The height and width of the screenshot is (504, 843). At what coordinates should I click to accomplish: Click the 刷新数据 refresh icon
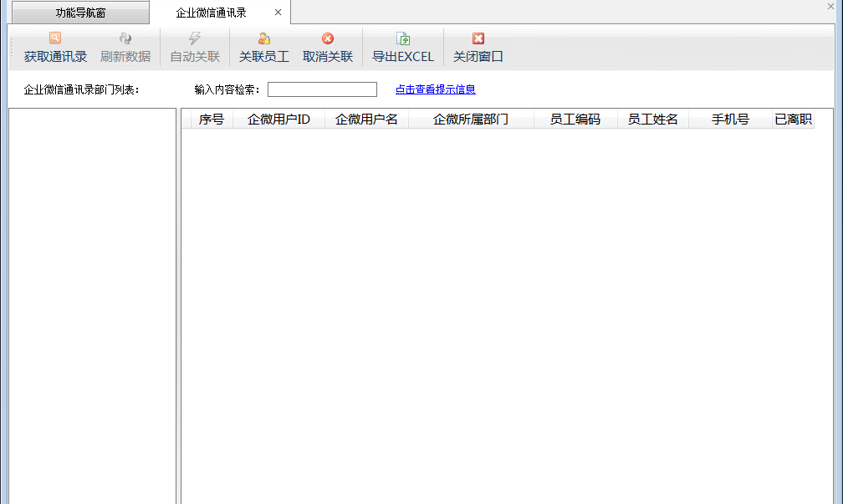click(125, 38)
